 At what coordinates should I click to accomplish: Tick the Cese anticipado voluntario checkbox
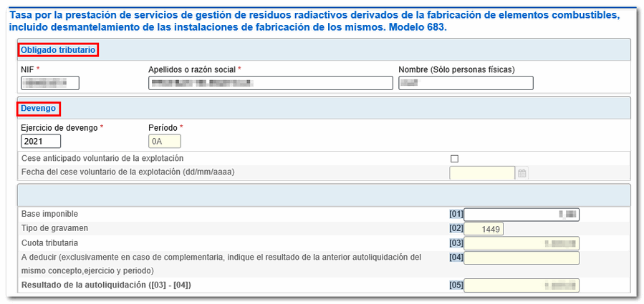pyautogui.click(x=453, y=158)
